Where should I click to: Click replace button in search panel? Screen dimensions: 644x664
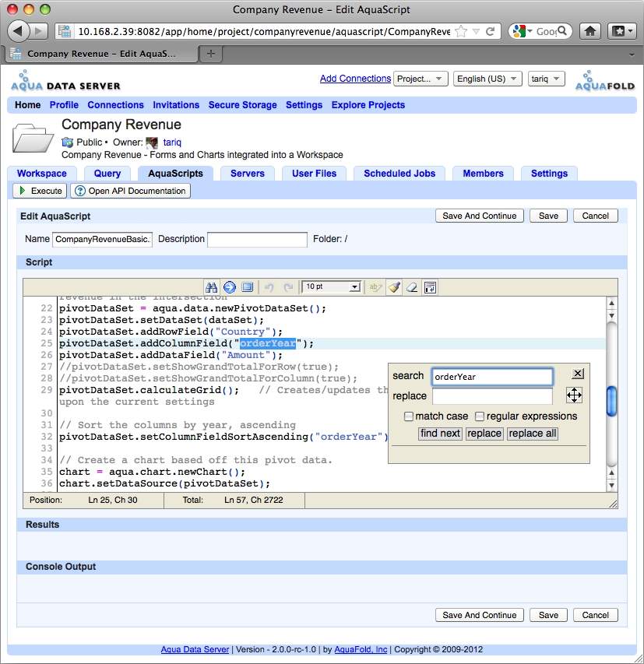[x=484, y=434]
